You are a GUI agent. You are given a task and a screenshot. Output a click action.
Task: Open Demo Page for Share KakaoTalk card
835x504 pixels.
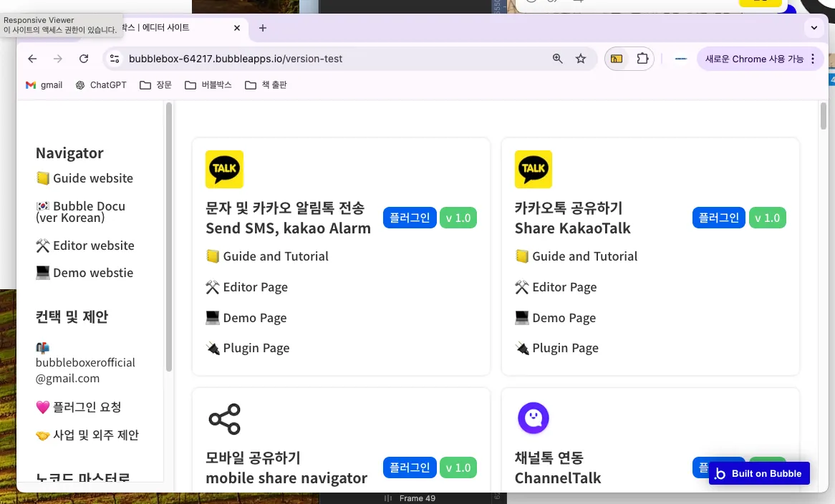(555, 318)
